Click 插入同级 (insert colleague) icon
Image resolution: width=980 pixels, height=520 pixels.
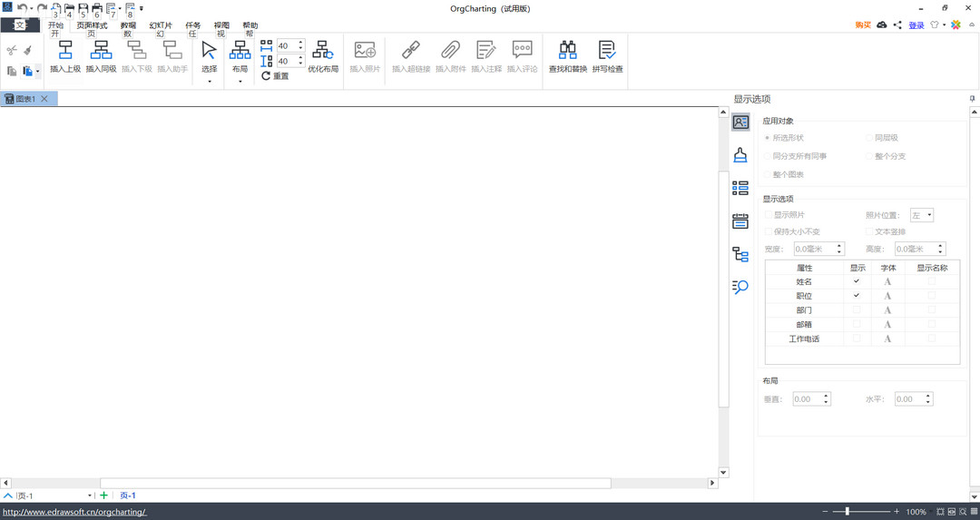pyautogui.click(x=101, y=51)
